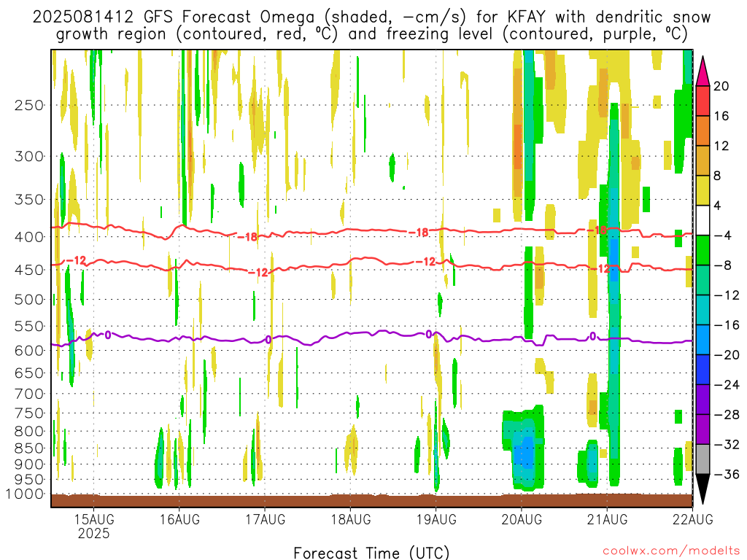The image size is (747, 560).
Task: Click the orange color bar segment between 12 and 16
Action: pos(703,131)
